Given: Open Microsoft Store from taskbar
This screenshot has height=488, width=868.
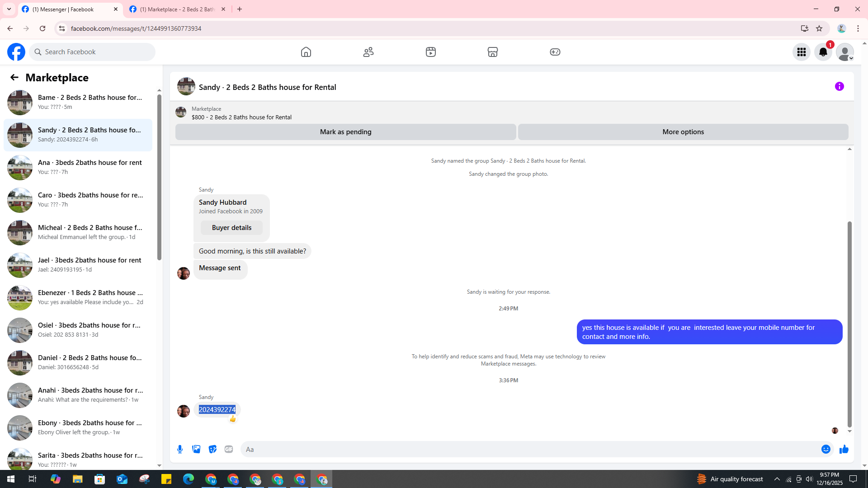Looking at the screenshot, I should (x=100, y=479).
